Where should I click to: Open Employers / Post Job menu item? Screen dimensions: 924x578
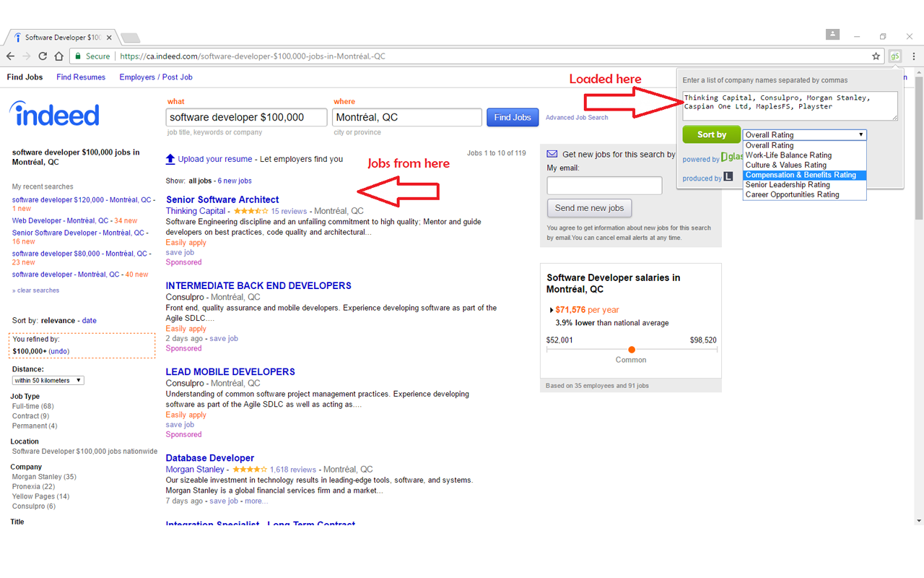click(156, 77)
